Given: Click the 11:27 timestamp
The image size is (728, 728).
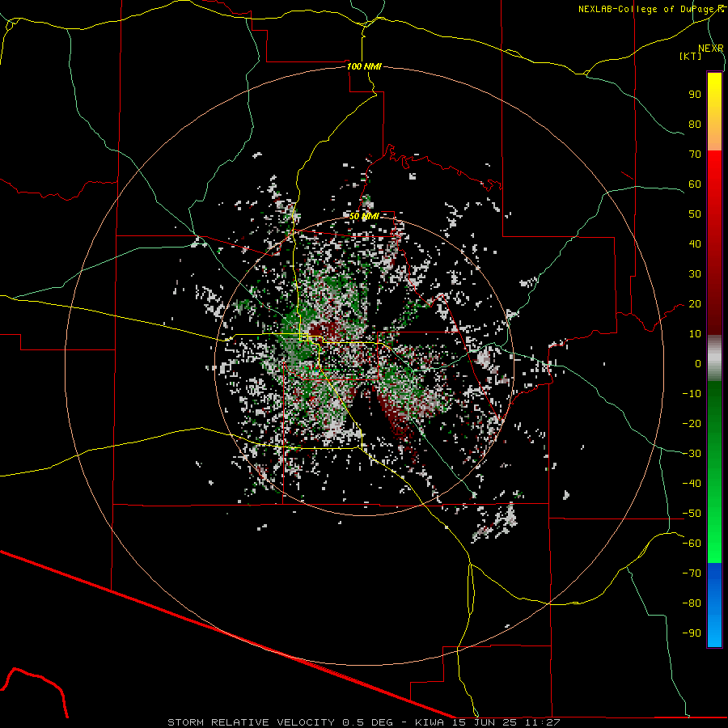Looking at the screenshot, I should (x=543, y=722).
